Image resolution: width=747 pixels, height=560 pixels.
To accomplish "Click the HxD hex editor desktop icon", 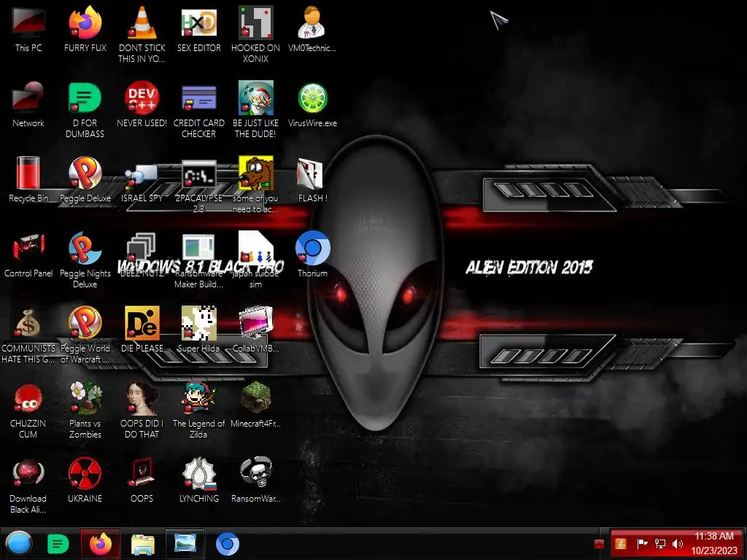I will pyautogui.click(x=199, y=29).
